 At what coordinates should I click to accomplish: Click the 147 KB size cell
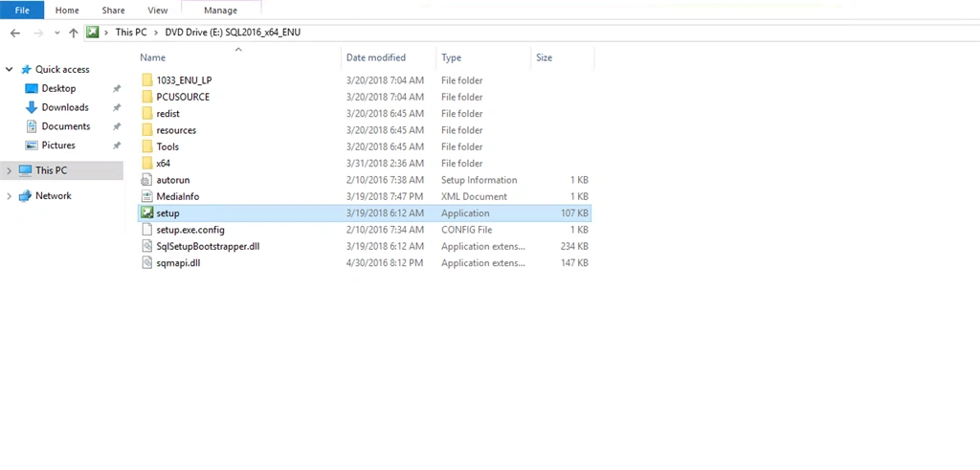pyautogui.click(x=574, y=262)
